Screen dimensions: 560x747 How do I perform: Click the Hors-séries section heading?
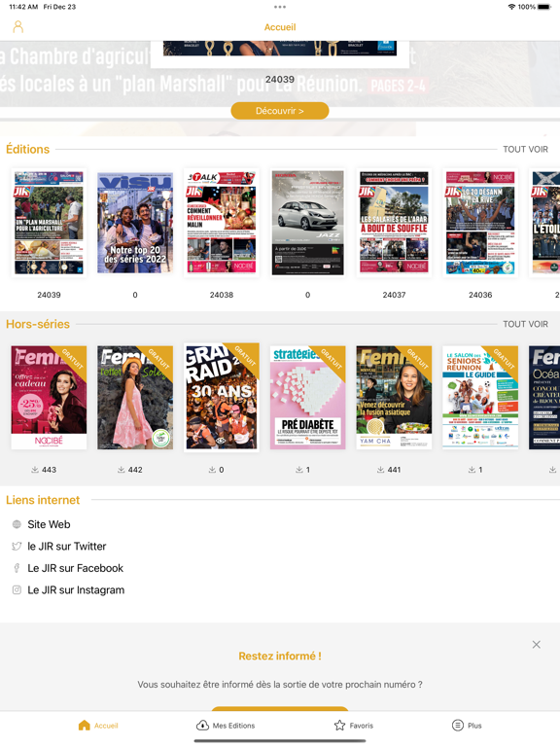[38, 324]
